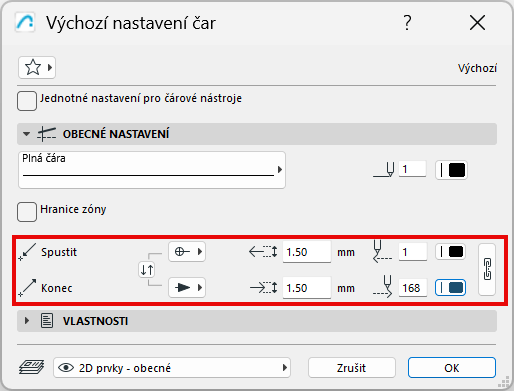Click the Archicad logo in title bar
514x391 pixels.
coord(25,23)
